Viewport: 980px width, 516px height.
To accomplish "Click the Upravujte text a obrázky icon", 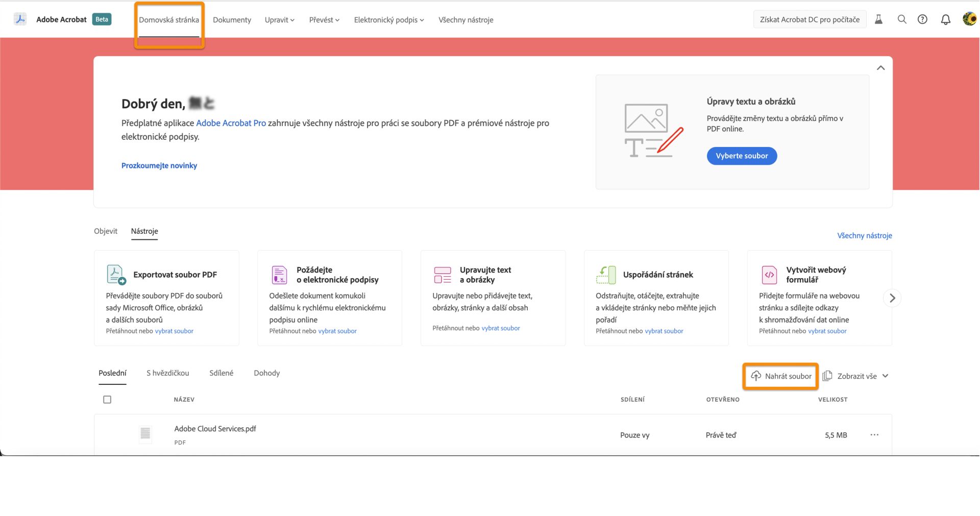I will [x=443, y=275].
